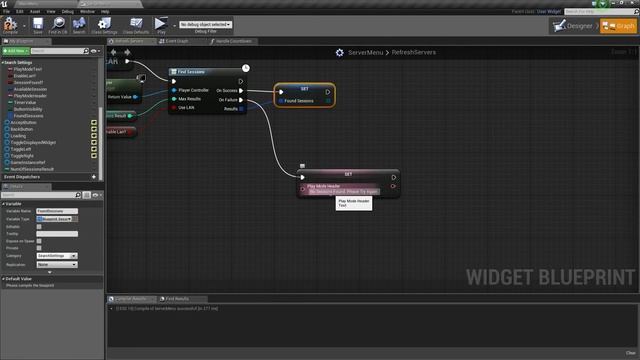This screenshot has width=640, height=360.
Task: Open the Asset menu
Action: (35, 11)
